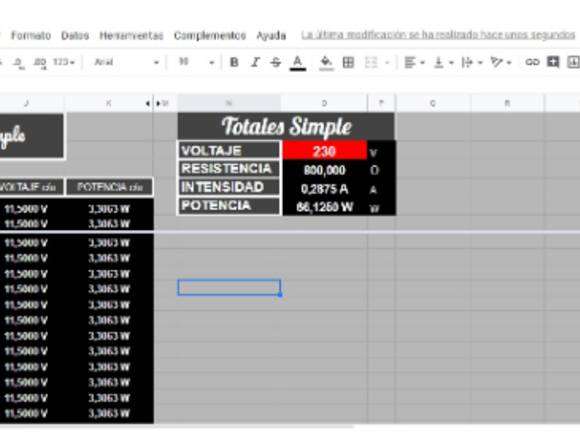Image resolution: width=580 pixels, height=440 pixels.
Task: Expand the Arial font family dropdown
Action: click(127, 62)
